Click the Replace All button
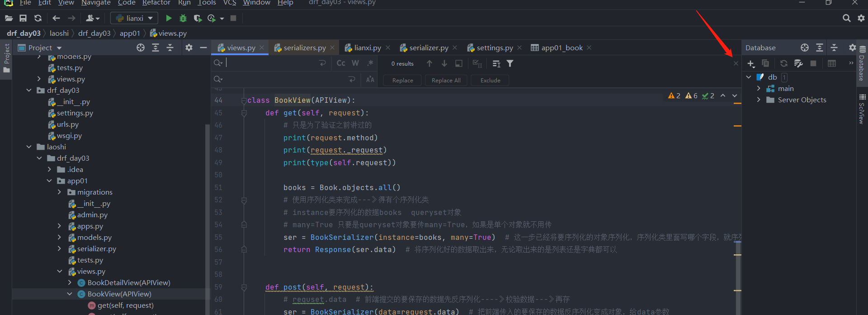Screen dimensions: 868x315 [446, 80]
